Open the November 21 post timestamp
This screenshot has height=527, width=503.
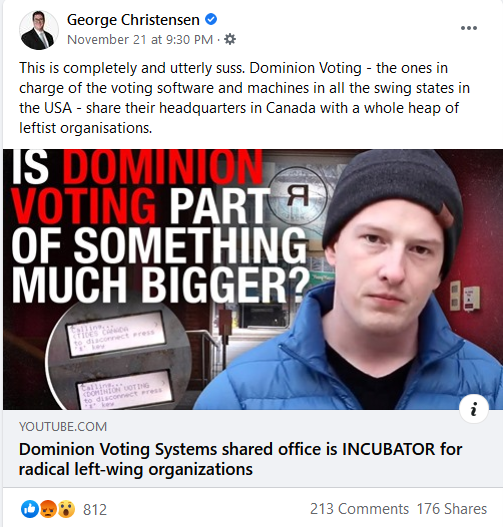coord(140,40)
